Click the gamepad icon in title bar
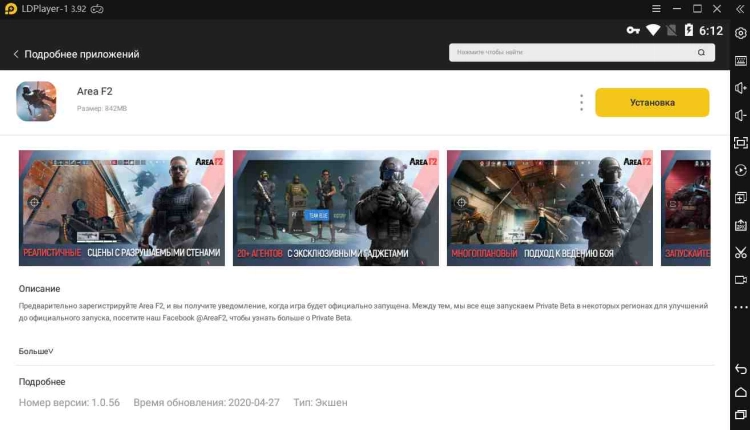The image size is (750, 430). click(96, 8)
